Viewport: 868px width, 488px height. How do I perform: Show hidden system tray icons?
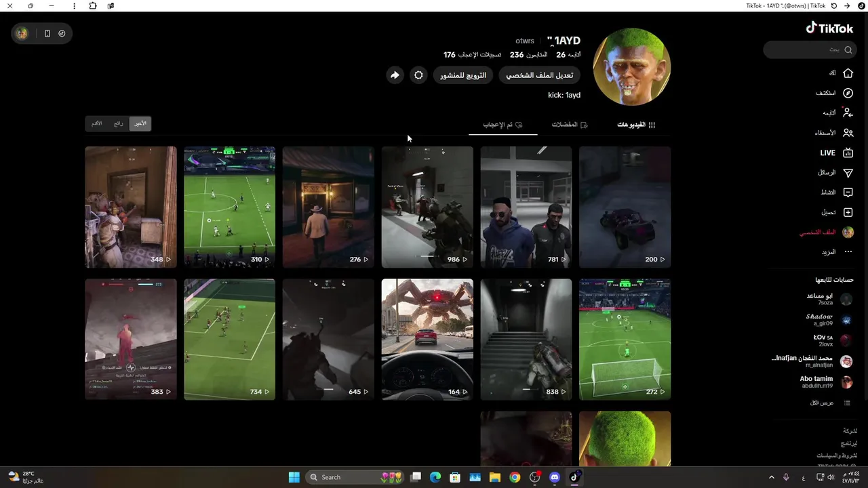tap(771, 477)
